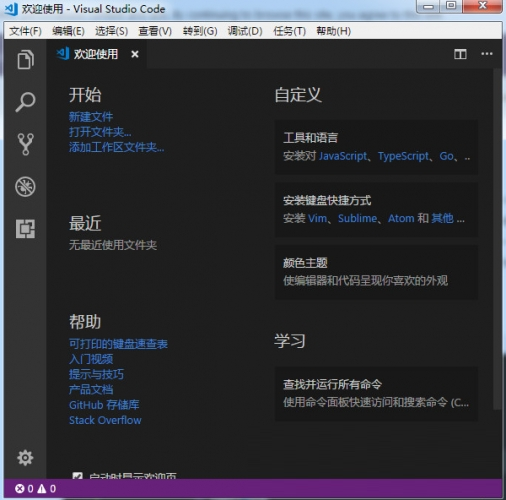Open the Explorer view in activity bar
The height and width of the screenshot is (500, 506).
pyautogui.click(x=25, y=60)
